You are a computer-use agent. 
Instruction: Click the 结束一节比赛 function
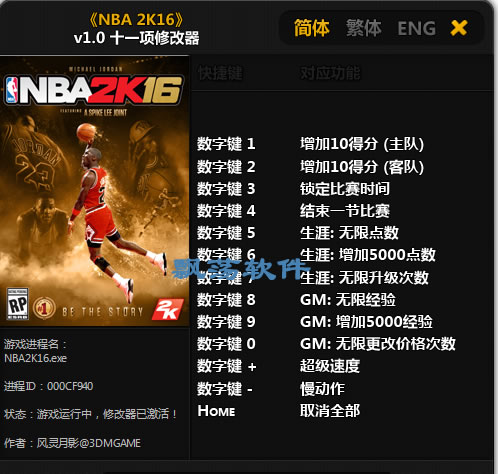pyautogui.click(x=345, y=211)
